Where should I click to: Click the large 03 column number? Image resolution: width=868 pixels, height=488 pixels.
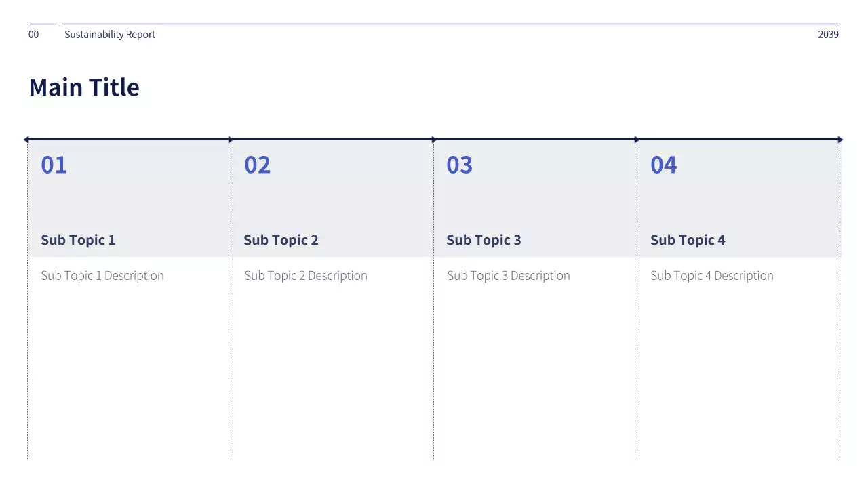pos(459,165)
